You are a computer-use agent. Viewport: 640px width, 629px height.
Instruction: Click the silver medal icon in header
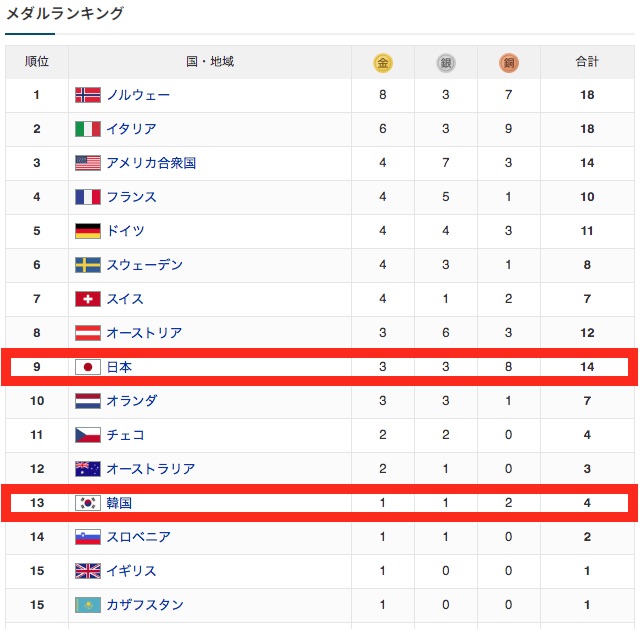tap(445, 63)
